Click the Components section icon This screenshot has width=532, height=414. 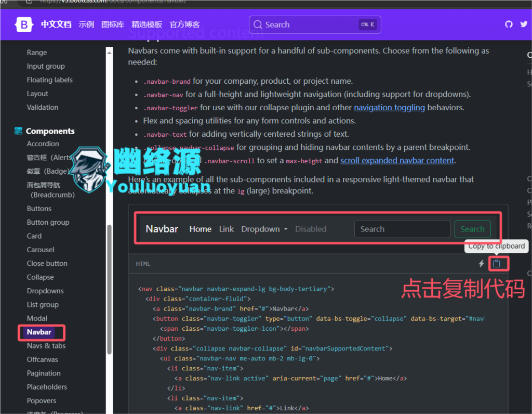(18, 131)
